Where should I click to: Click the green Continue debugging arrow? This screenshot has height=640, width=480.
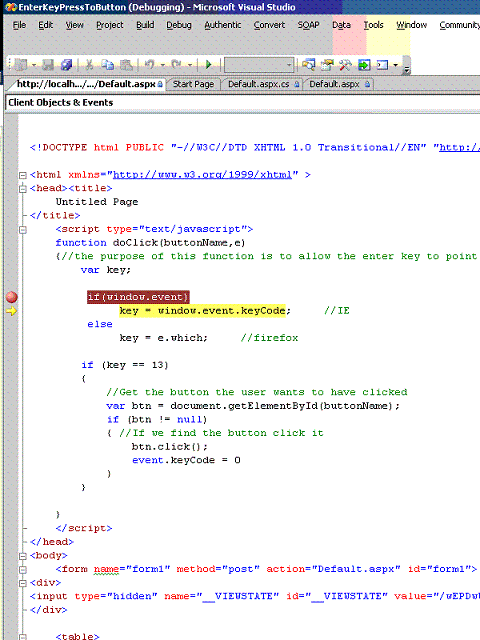click(x=209, y=64)
